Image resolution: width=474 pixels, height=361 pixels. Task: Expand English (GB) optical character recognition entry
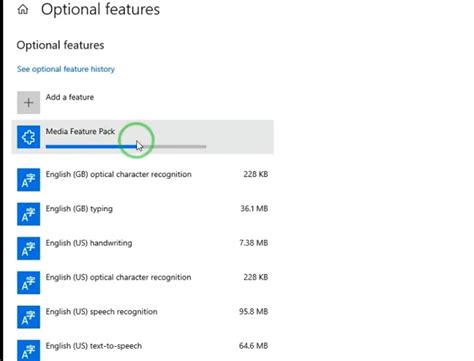click(x=143, y=180)
